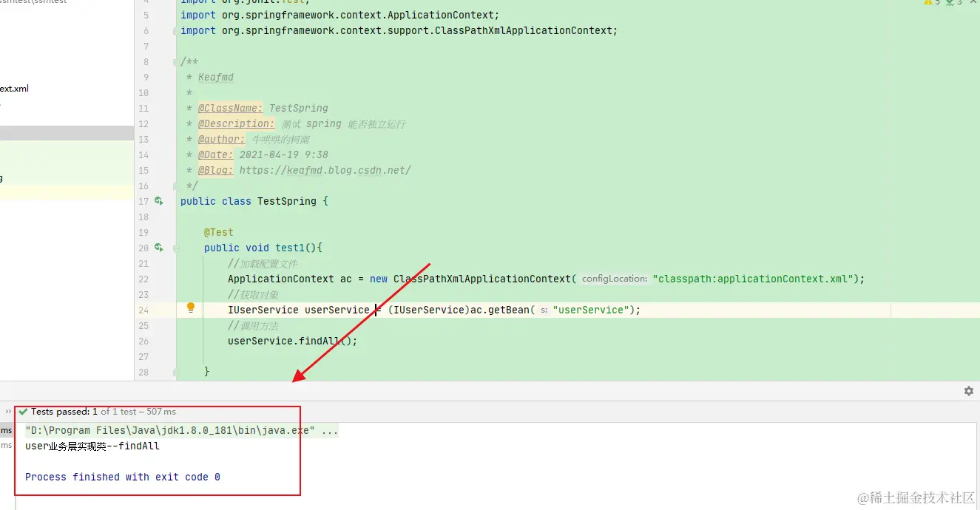Click the date 2021-04-19 9:38
The width and height of the screenshot is (980, 510).
[284, 154]
